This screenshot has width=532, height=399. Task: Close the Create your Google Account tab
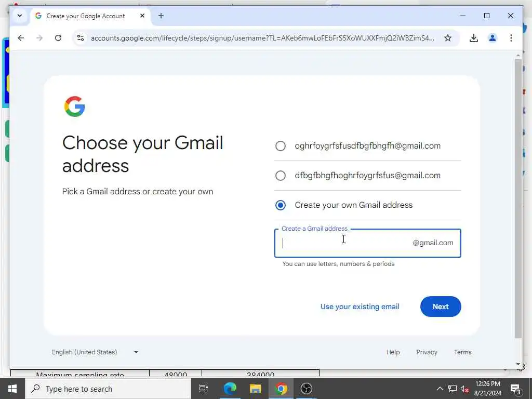tap(142, 16)
